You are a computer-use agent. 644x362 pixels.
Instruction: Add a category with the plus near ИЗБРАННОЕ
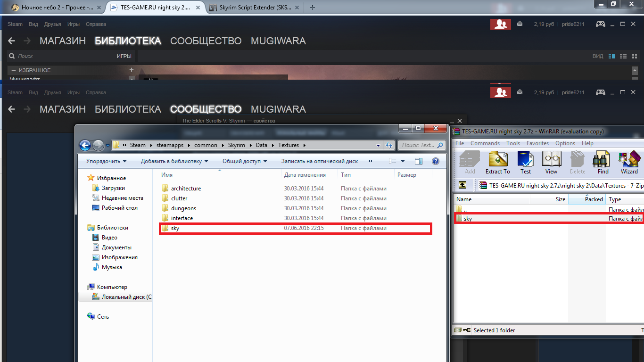132,70
